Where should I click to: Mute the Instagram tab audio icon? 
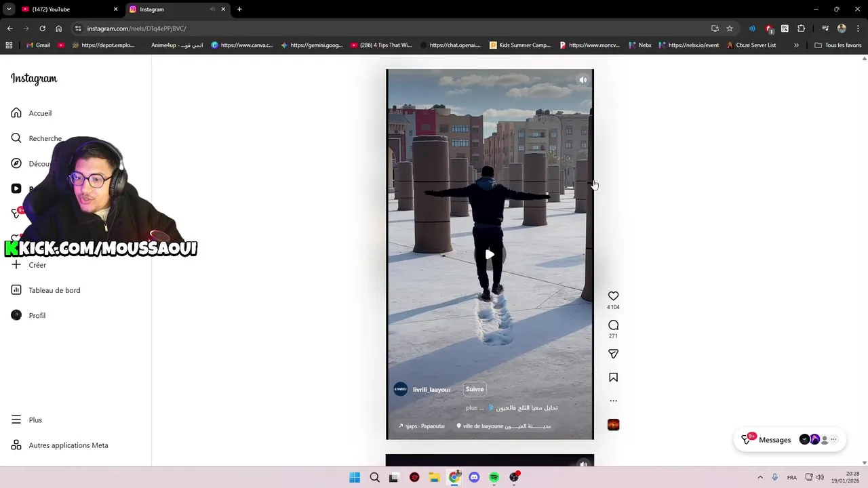point(212,9)
